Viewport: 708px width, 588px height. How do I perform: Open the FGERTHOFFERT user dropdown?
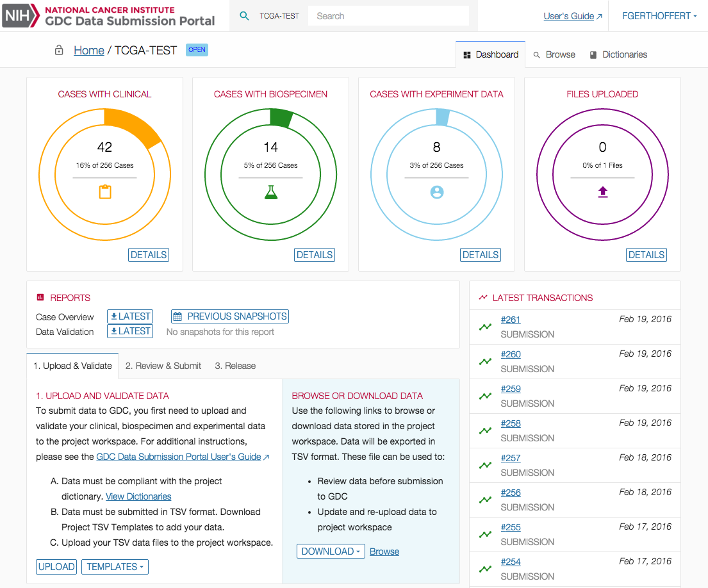point(659,16)
